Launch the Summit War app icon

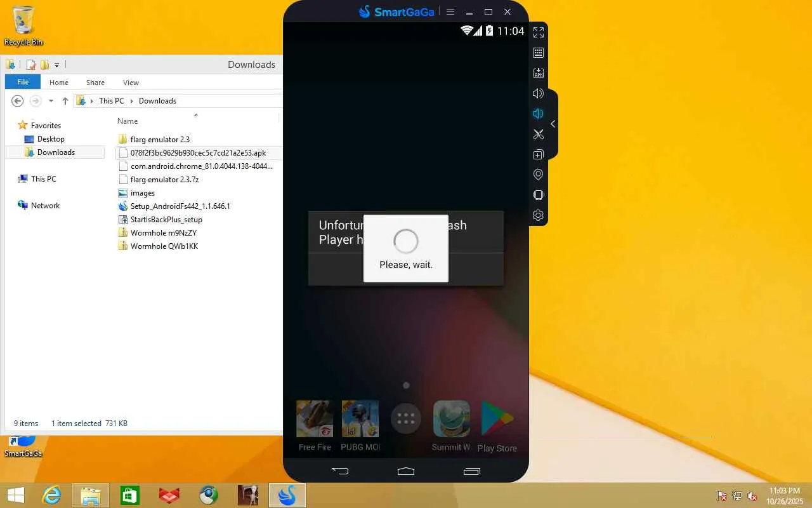coord(451,426)
